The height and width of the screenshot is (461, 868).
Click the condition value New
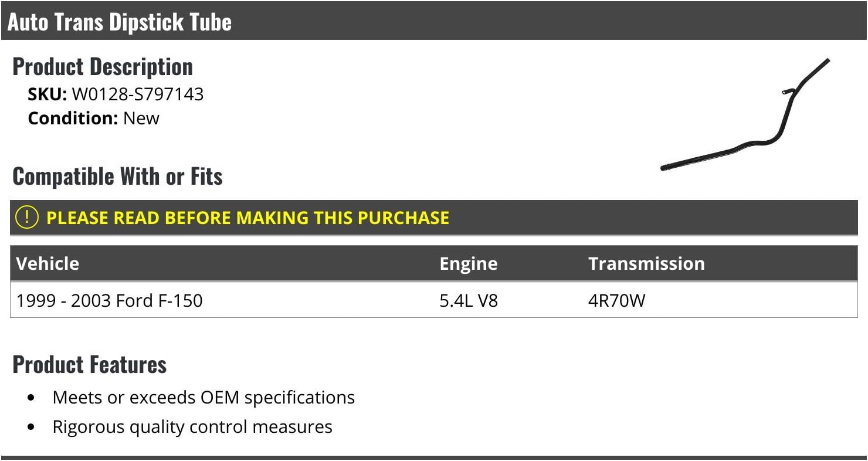point(141,118)
